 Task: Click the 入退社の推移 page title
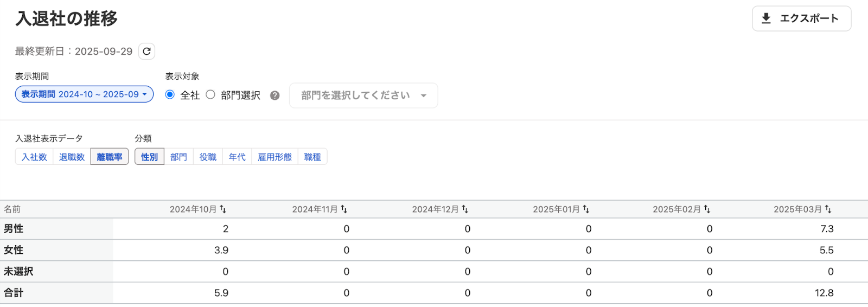[66, 18]
